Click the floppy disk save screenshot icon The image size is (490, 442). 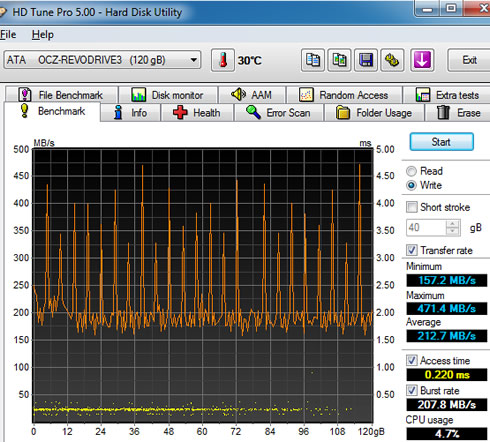(366, 60)
